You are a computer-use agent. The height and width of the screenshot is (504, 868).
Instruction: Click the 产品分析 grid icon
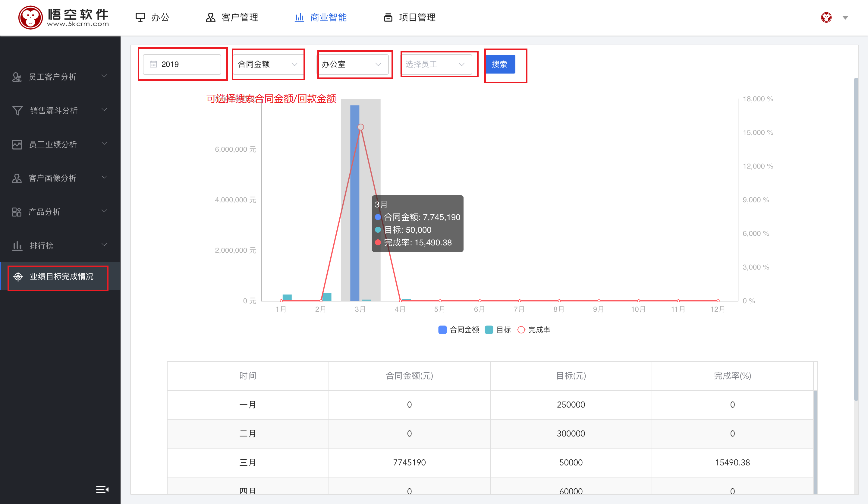coord(17,212)
